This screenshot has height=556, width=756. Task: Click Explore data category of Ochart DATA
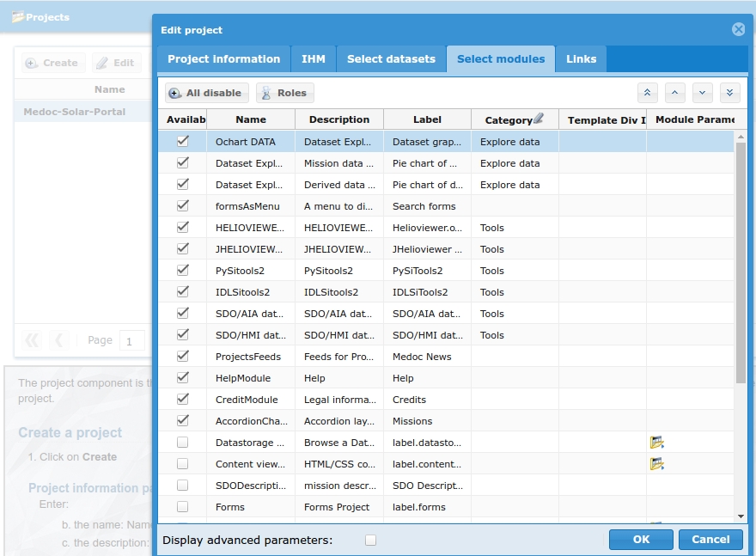[515, 141]
